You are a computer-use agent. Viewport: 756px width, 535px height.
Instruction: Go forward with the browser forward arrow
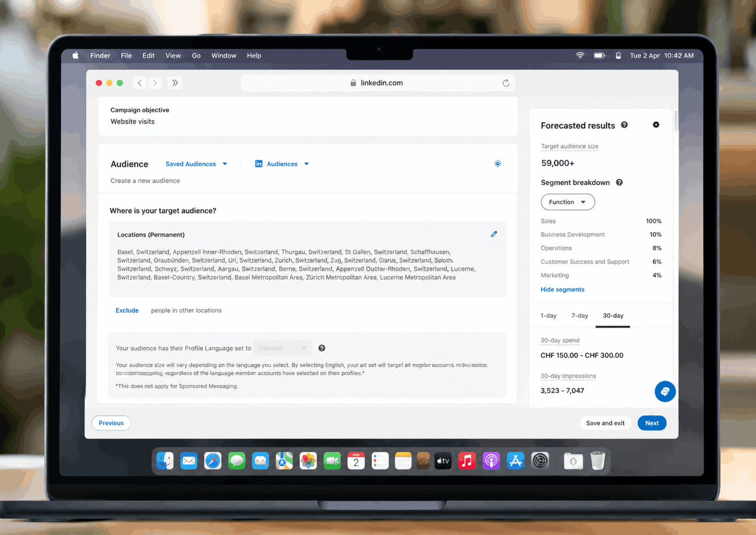tap(155, 83)
